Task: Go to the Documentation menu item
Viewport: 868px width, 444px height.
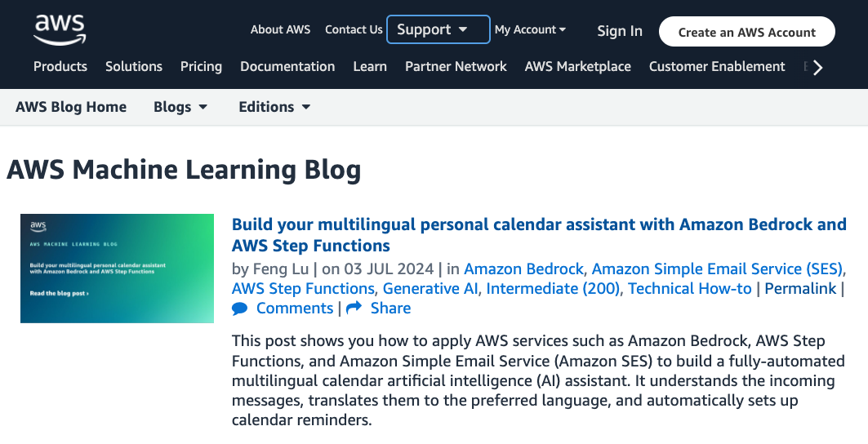Action: pyautogui.click(x=287, y=67)
